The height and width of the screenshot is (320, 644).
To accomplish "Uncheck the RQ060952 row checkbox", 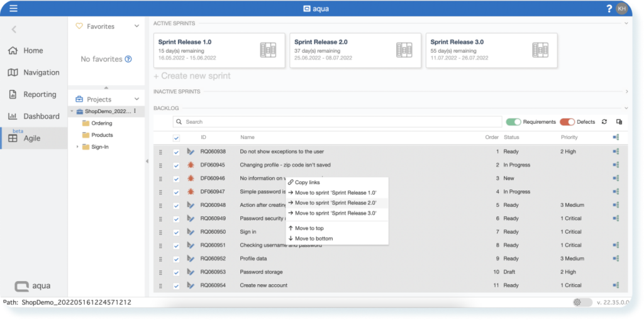I will coord(176,259).
